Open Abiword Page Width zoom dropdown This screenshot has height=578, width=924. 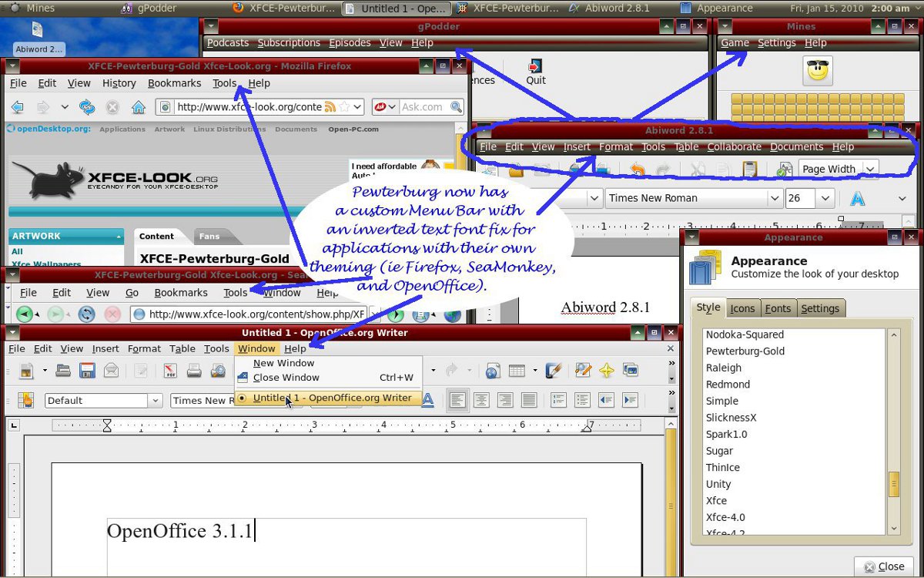(x=871, y=169)
